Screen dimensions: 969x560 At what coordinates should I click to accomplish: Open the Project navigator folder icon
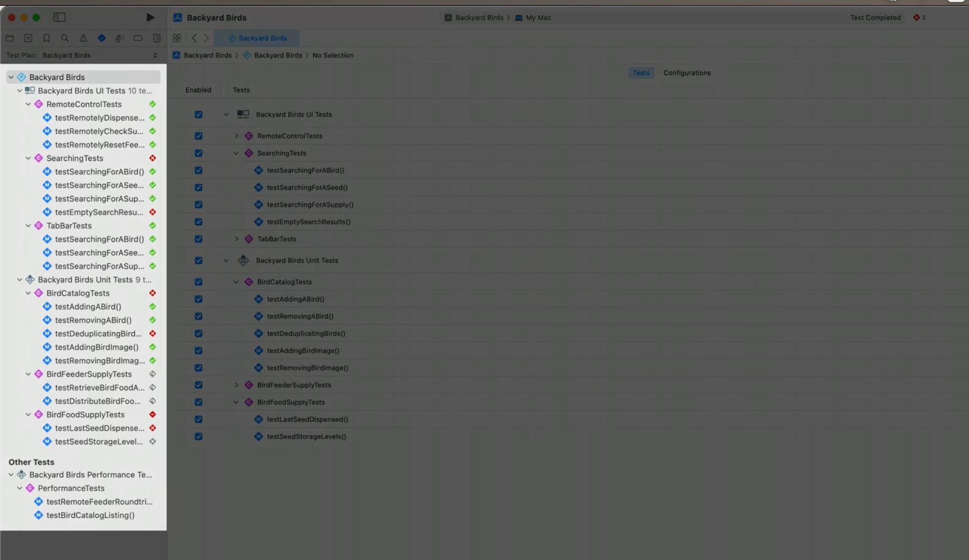10,38
